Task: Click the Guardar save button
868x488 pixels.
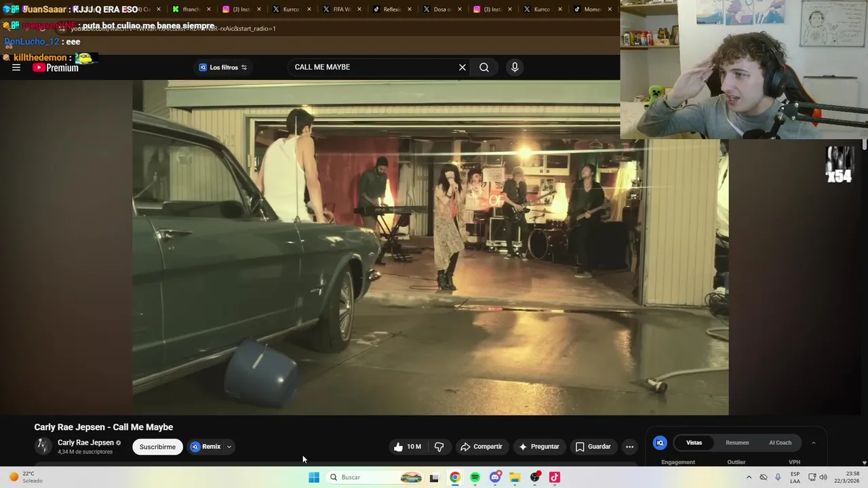Action: tap(593, 447)
